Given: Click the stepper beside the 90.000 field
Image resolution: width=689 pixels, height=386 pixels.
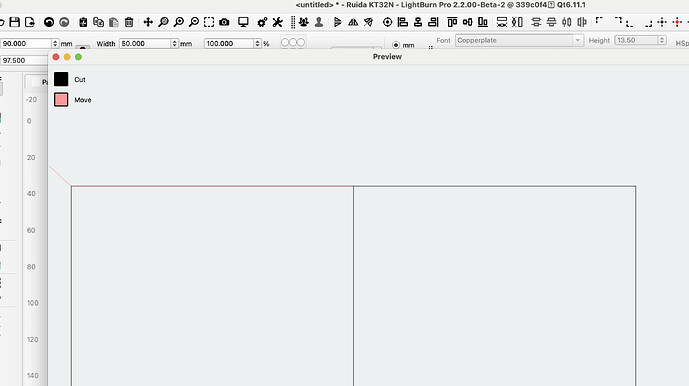Looking at the screenshot, I should [x=55, y=44].
